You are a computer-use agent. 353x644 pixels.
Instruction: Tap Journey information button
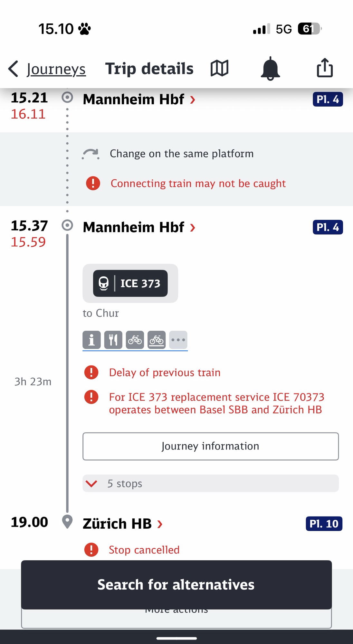(x=210, y=446)
